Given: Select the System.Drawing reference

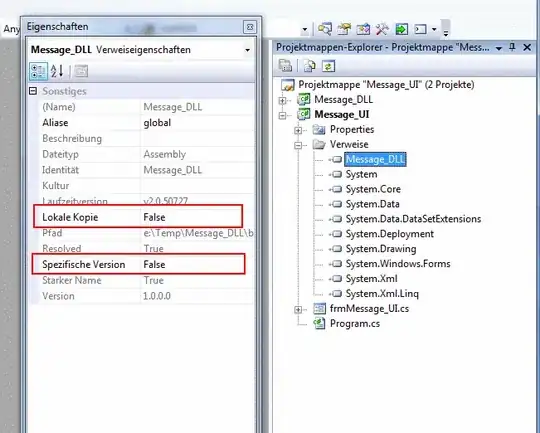Looking at the screenshot, I should [381, 249].
